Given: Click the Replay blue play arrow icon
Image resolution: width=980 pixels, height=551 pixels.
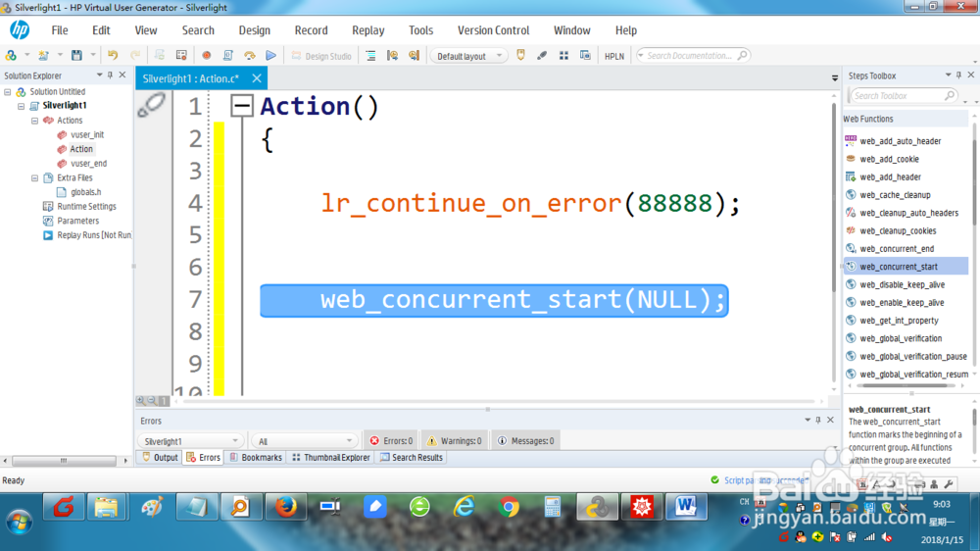Looking at the screenshot, I should tap(271, 56).
